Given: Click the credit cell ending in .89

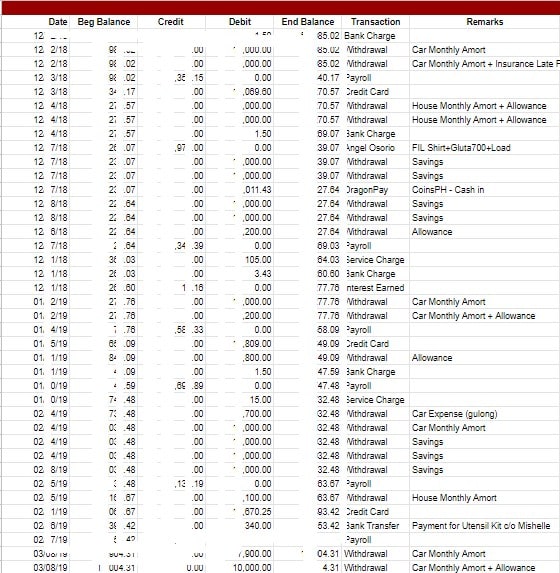Looking at the screenshot, I should tap(171, 386).
